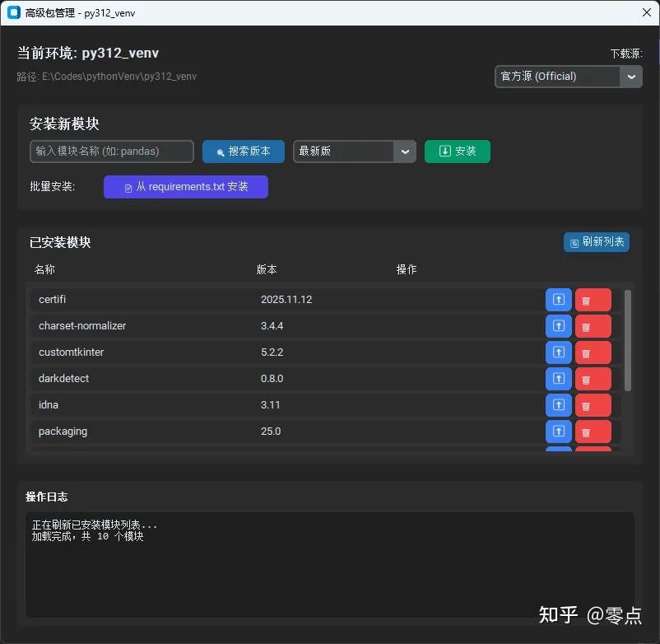Delete the certifi module via trash icon
The height and width of the screenshot is (644, 660).
click(x=593, y=301)
